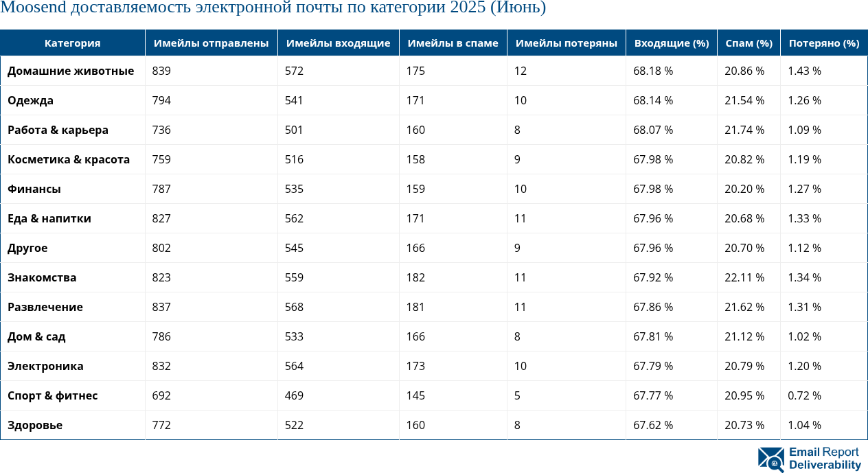This screenshot has width=868, height=473.
Task: Sort by Потеряно (%) column header
Action: coord(824,43)
